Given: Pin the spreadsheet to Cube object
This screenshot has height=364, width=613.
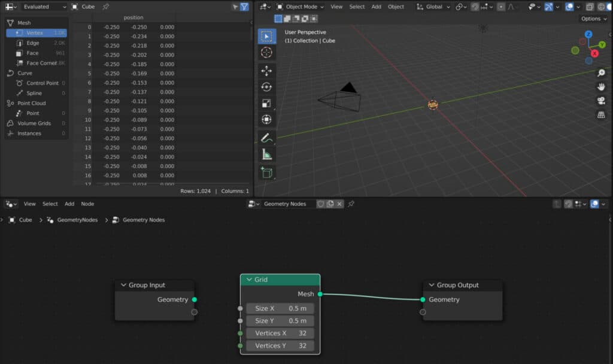Looking at the screenshot, I should click(105, 7).
